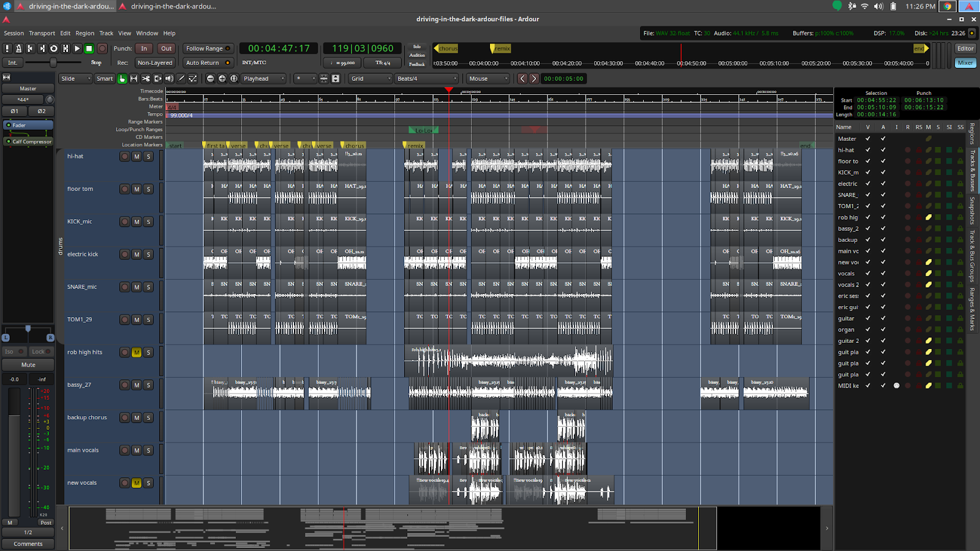Open the Comments button on master strip

click(28, 544)
